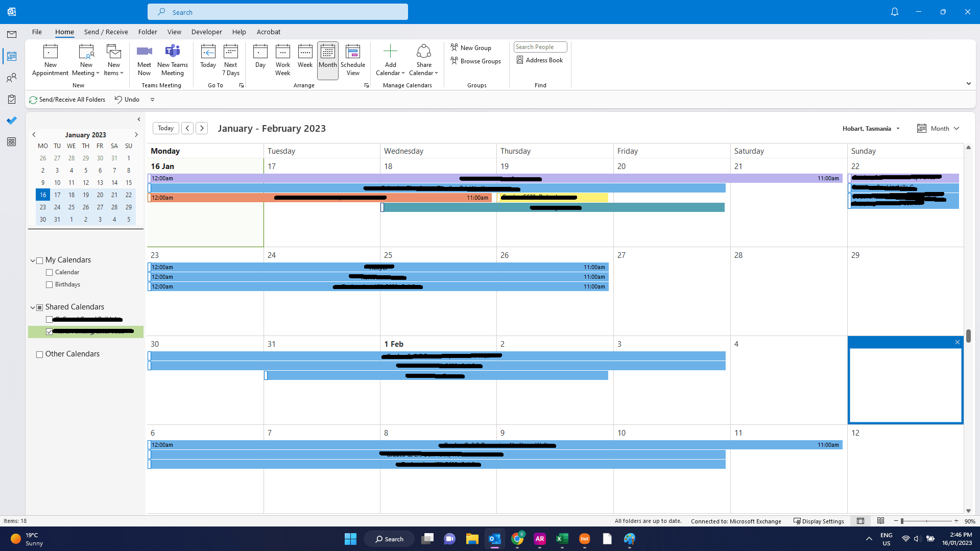Customize the Quick Access Toolbar dropdown
Viewport: 980px width, 551px height.
pyautogui.click(x=152, y=100)
